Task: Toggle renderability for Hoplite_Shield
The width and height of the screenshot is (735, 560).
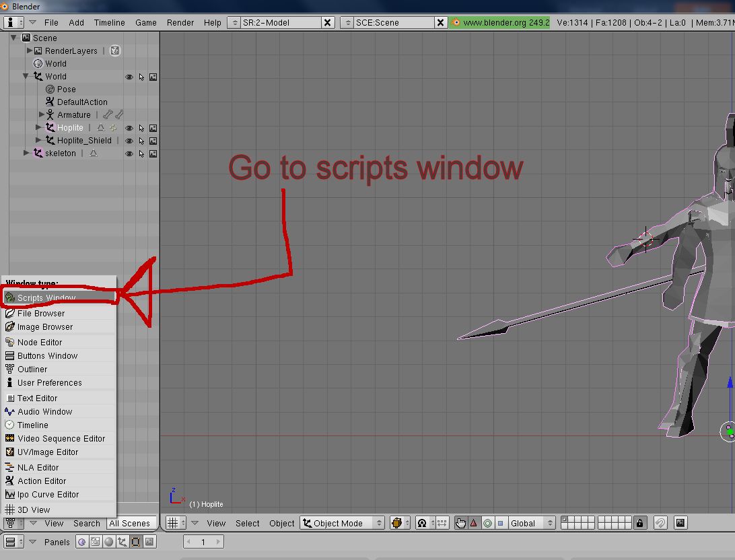Action: tap(153, 141)
